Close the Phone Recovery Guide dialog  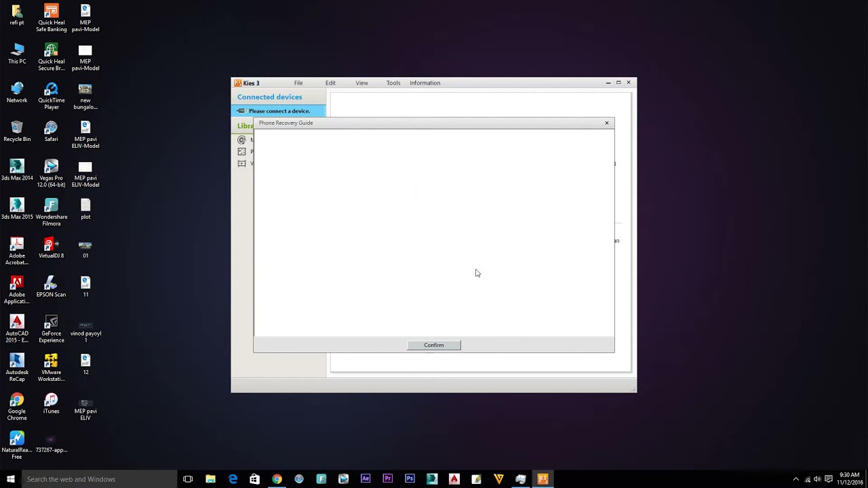[x=607, y=123]
